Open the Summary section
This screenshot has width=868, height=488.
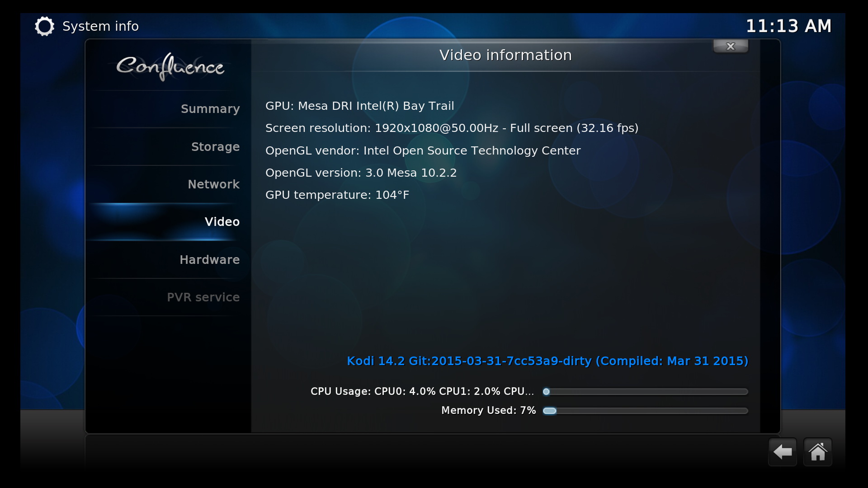168,109
